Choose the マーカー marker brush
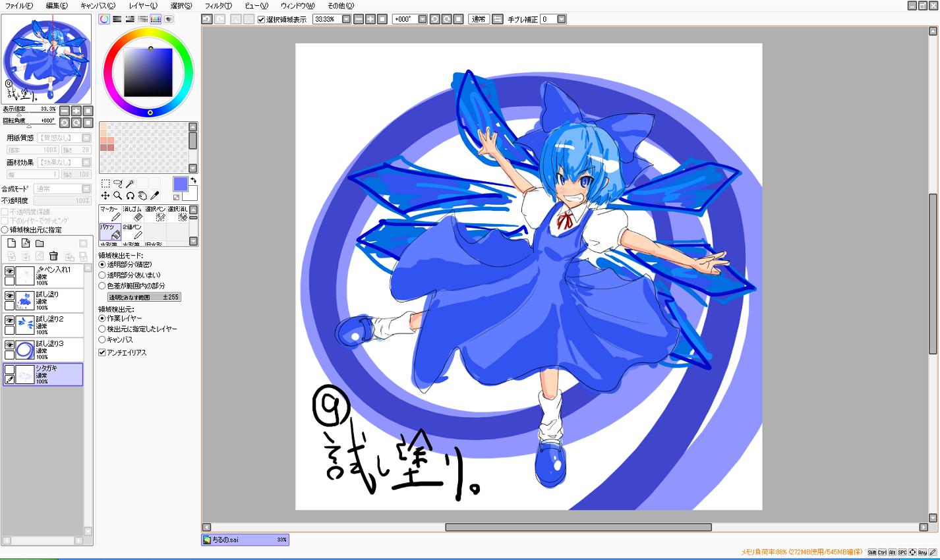 coord(110,213)
